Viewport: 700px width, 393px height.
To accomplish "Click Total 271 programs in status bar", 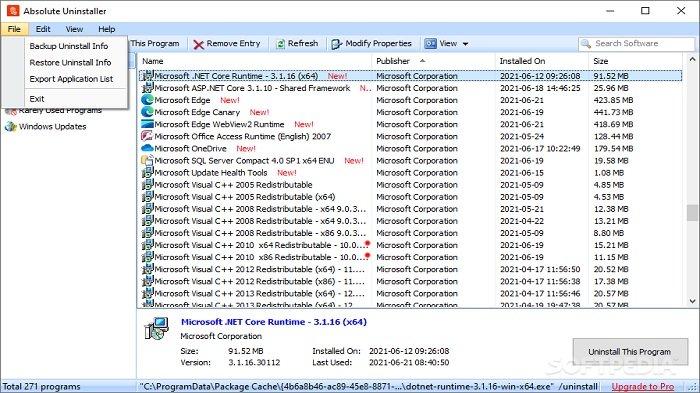I will coord(42,387).
